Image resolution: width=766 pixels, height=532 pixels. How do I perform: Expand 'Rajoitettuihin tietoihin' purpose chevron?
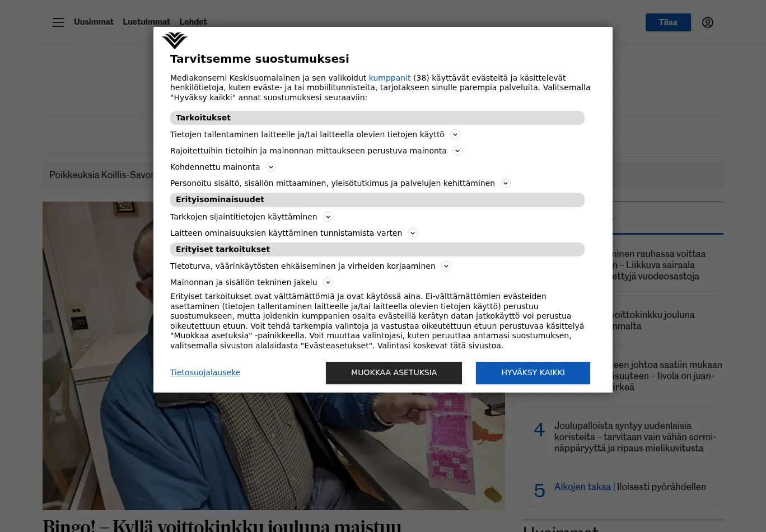tap(457, 151)
